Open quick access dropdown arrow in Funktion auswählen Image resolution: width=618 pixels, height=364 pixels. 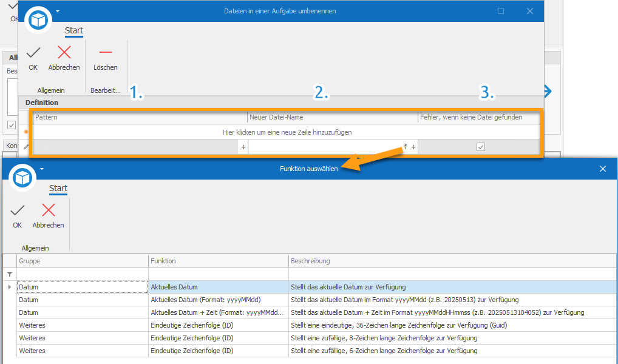click(x=42, y=169)
